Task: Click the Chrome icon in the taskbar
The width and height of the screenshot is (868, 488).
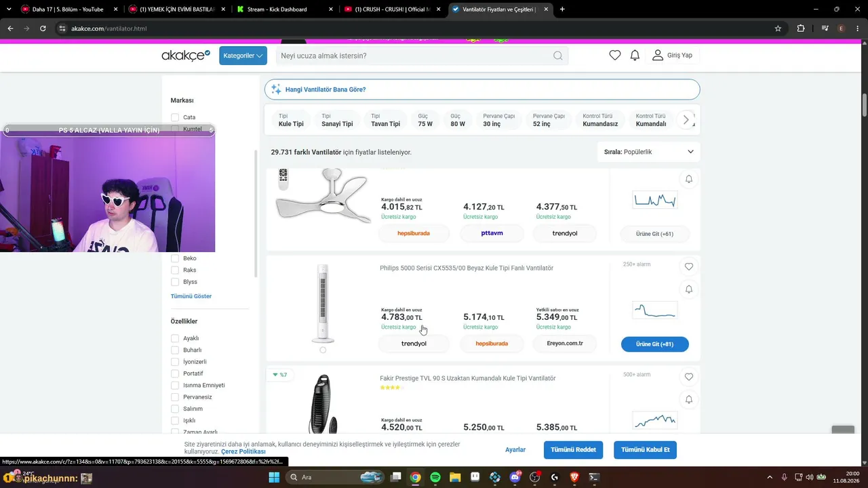Action: pos(415,477)
